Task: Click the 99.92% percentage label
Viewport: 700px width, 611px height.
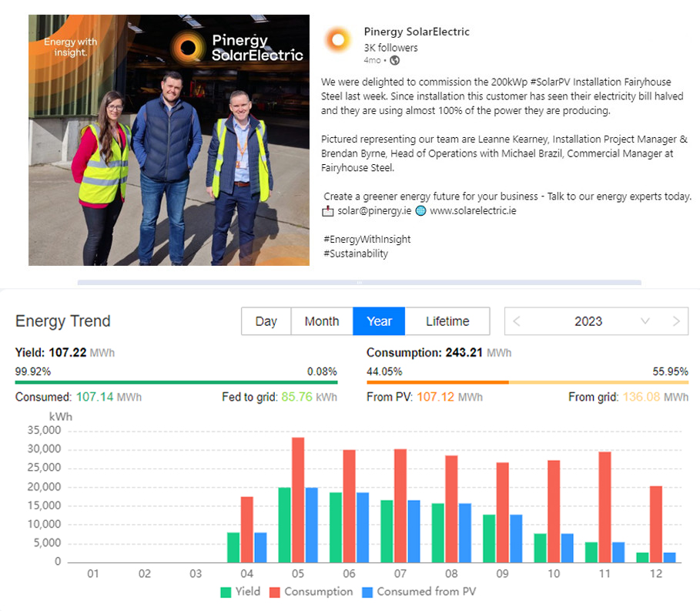Action: pyautogui.click(x=33, y=371)
